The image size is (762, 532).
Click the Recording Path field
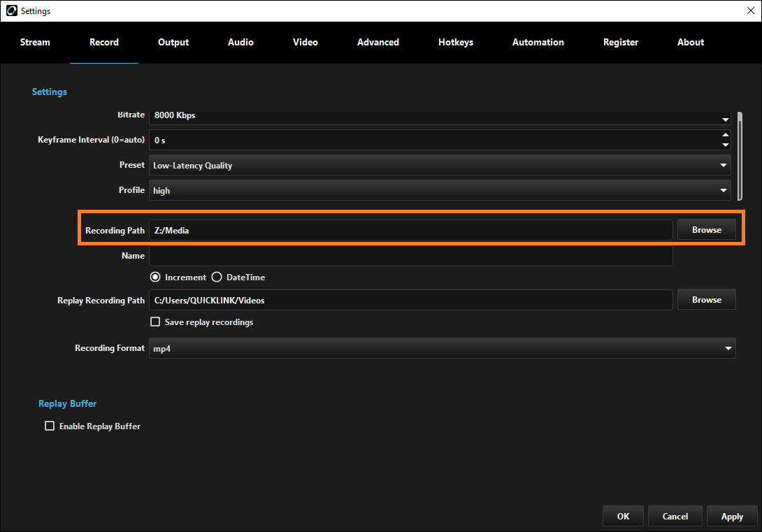[x=410, y=230]
